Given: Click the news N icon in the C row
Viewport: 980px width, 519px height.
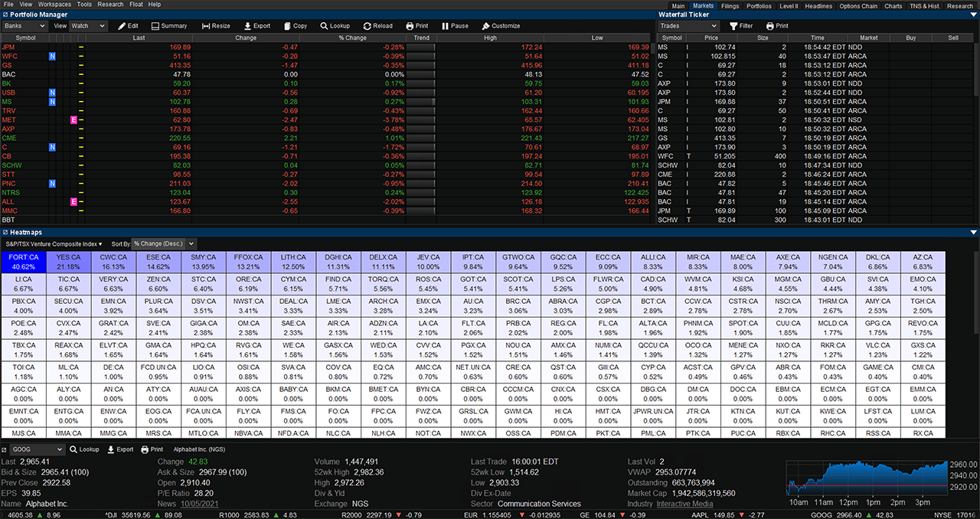Looking at the screenshot, I should click(52, 147).
